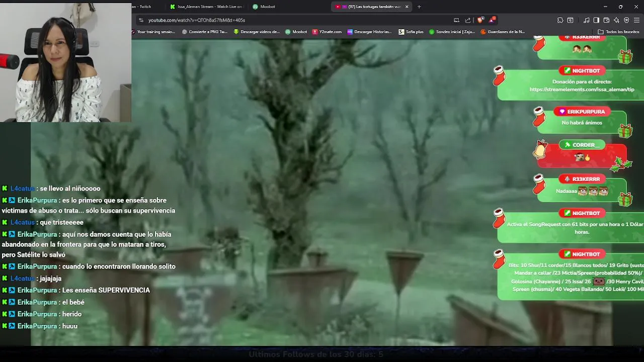Click the cast/install screen icon in address bar

point(456,20)
